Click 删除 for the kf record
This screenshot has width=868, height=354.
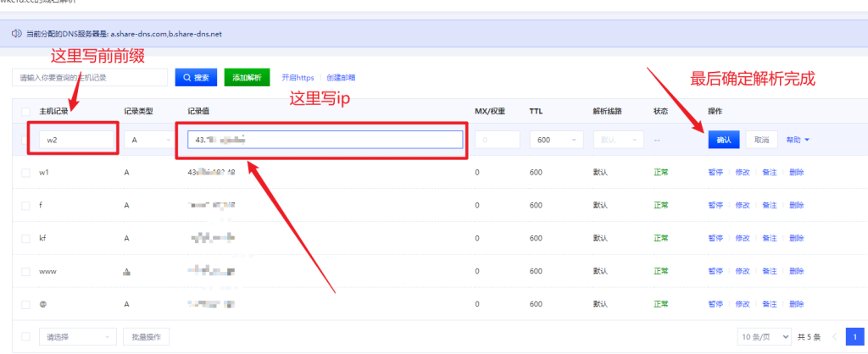[796, 238]
